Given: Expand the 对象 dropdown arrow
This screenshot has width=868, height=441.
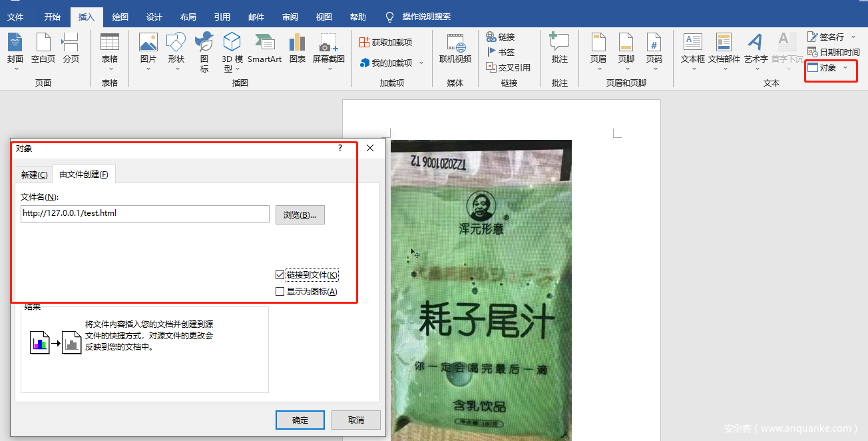Looking at the screenshot, I should coord(845,68).
